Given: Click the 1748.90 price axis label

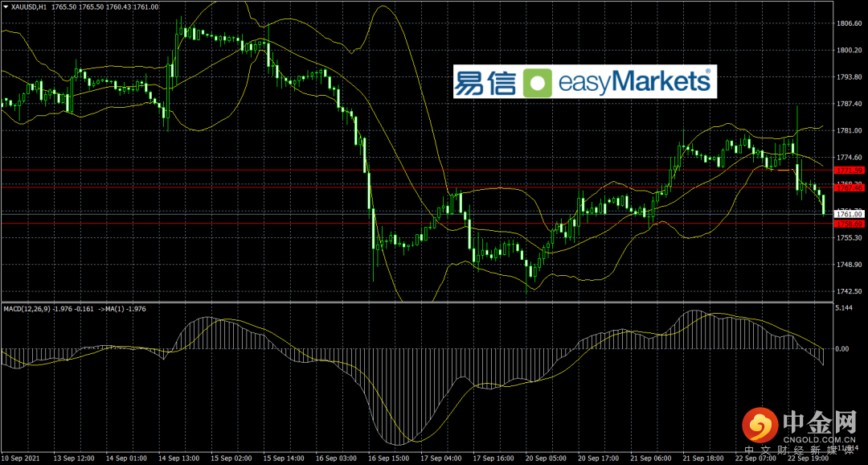Looking at the screenshot, I should (850, 265).
